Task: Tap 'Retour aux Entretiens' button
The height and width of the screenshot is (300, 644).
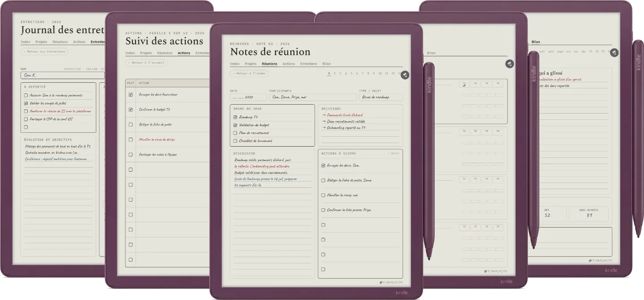Action: click(x=44, y=51)
